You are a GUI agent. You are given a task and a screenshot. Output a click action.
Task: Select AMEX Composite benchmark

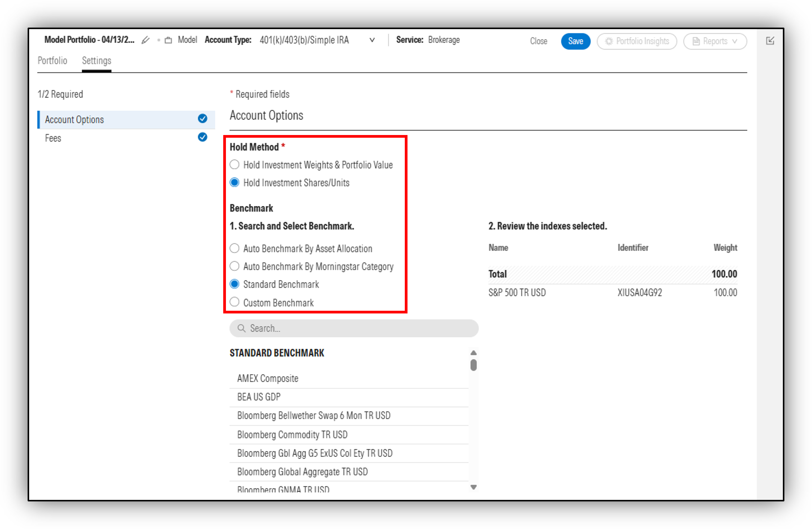point(349,379)
